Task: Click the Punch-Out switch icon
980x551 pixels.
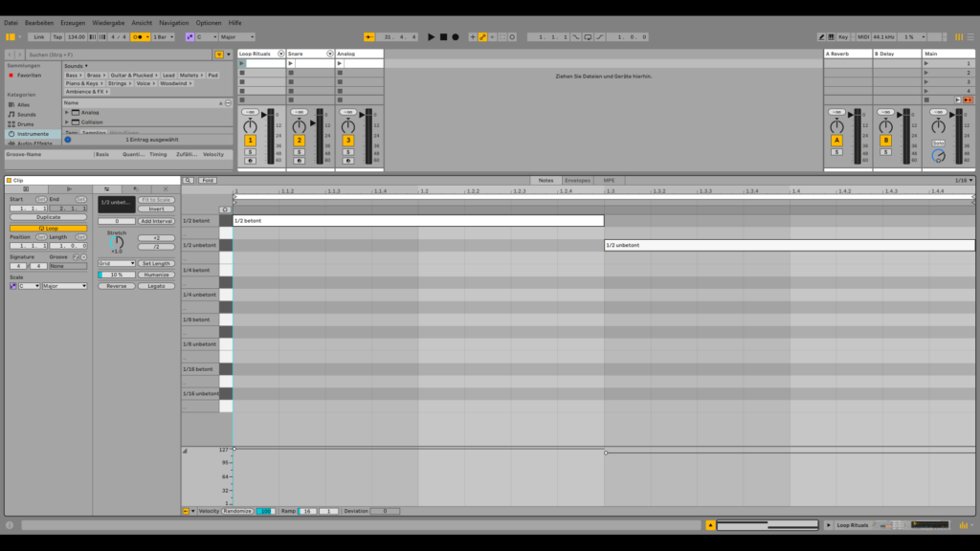Action: [599, 37]
